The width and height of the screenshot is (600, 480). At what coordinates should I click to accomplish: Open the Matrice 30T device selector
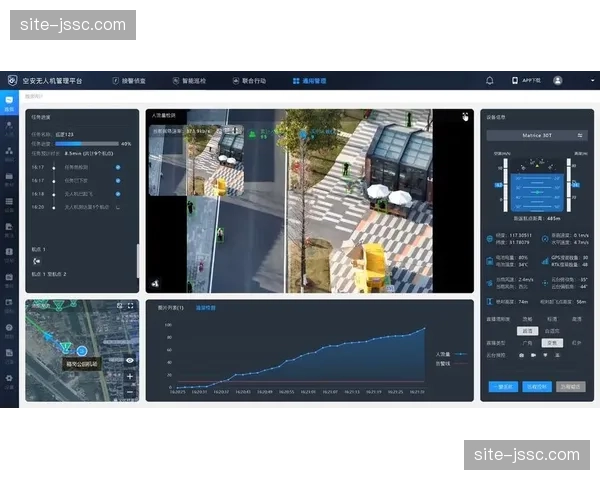544,134
